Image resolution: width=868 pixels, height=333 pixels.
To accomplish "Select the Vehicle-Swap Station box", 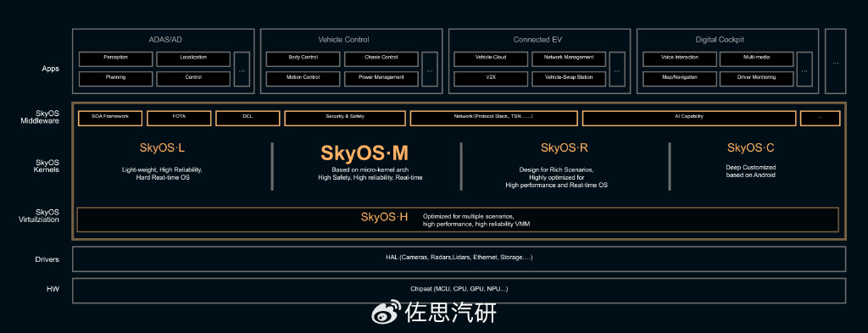I will (569, 79).
